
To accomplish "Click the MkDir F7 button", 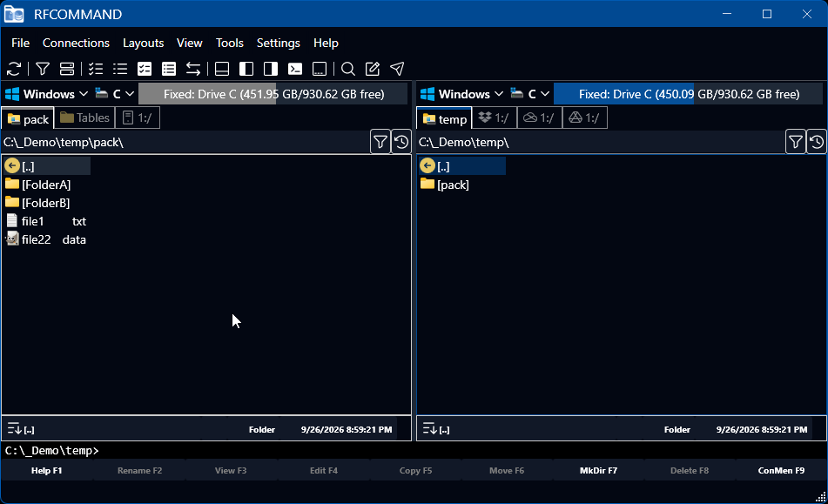I will (x=598, y=470).
